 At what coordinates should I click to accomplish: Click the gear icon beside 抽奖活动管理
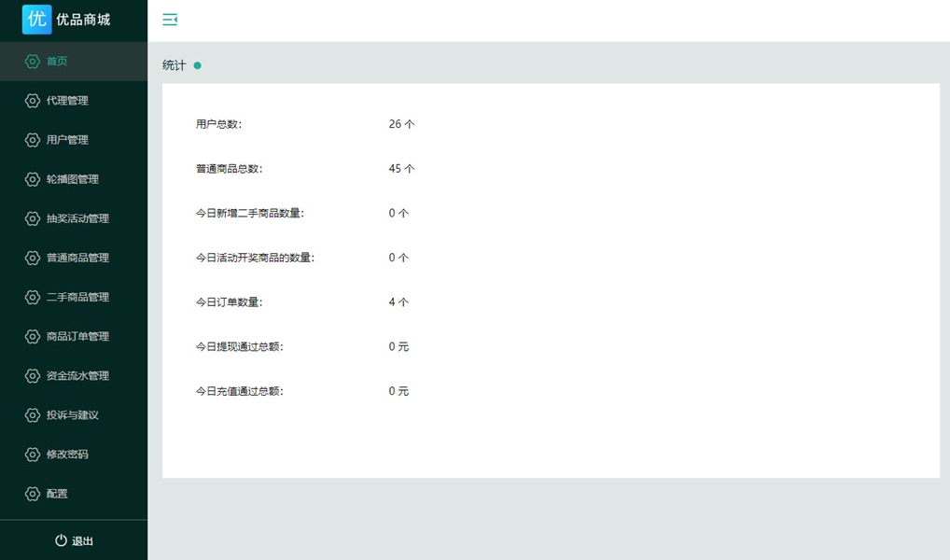(33, 218)
